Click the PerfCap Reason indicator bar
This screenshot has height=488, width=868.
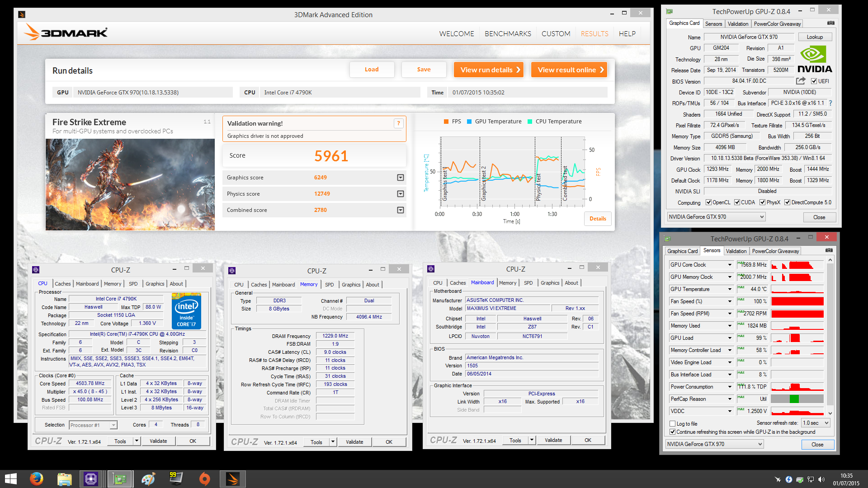pos(797,399)
